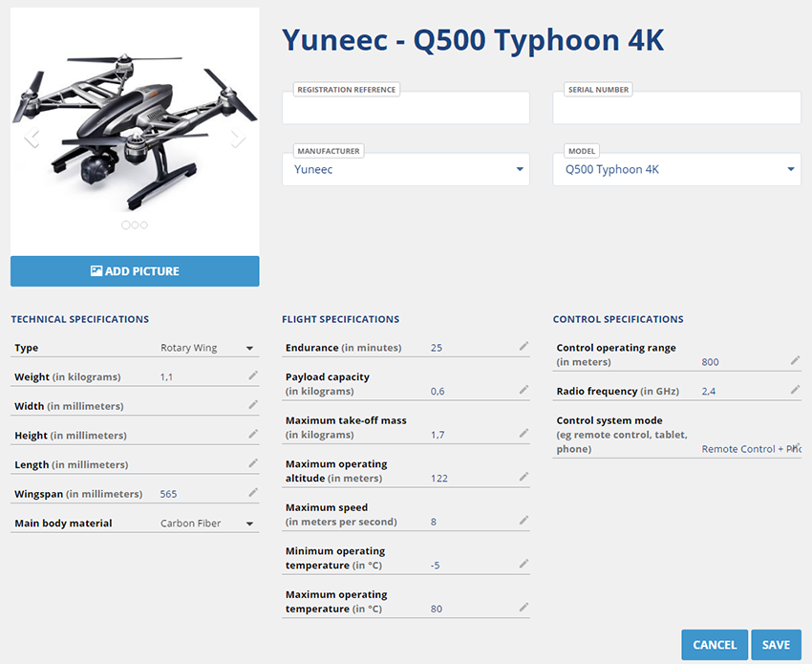Image resolution: width=812 pixels, height=664 pixels.
Task: Click the Minimum operating temperature value -5
Action: pos(435,565)
